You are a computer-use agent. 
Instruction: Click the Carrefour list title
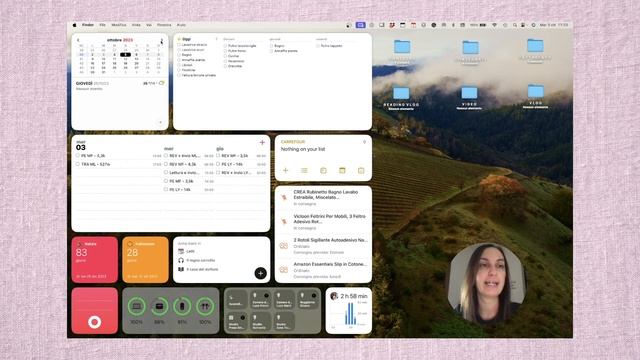[293, 142]
